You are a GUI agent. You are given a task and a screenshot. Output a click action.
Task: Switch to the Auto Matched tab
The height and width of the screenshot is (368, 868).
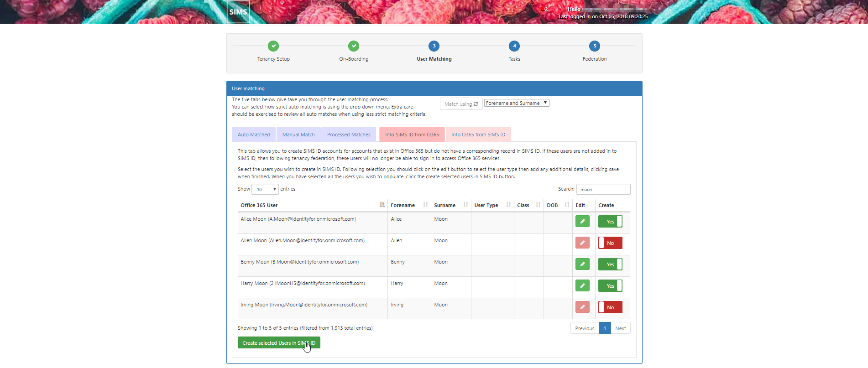tap(254, 135)
